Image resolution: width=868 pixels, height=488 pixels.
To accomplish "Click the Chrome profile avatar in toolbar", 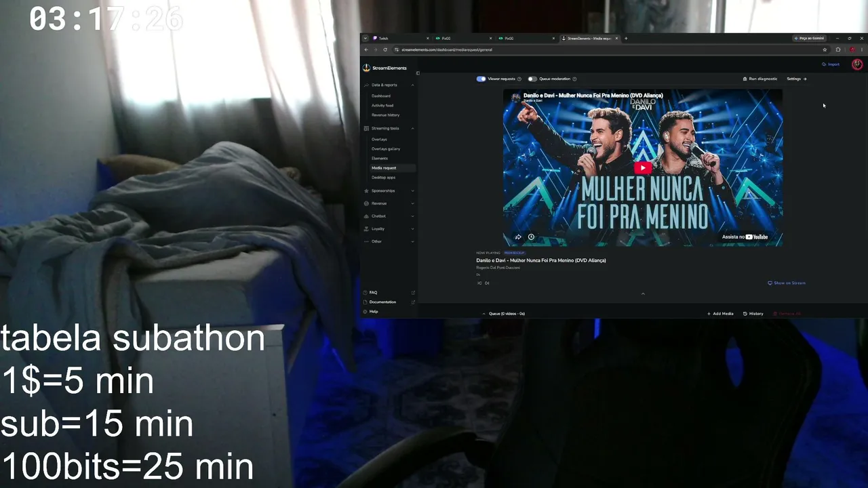I will click(x=852, y=49).
